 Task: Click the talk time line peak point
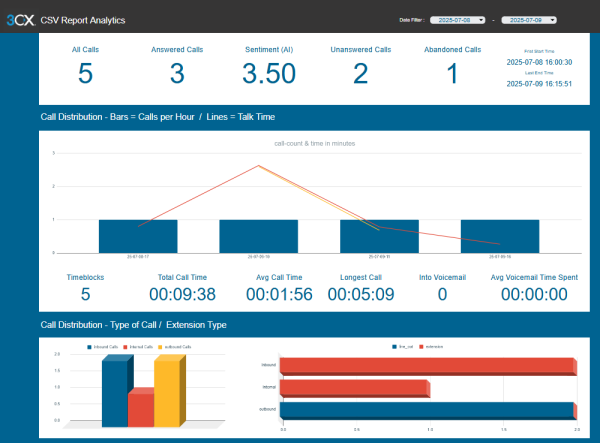pyautogui.click(x=259, y=165)
